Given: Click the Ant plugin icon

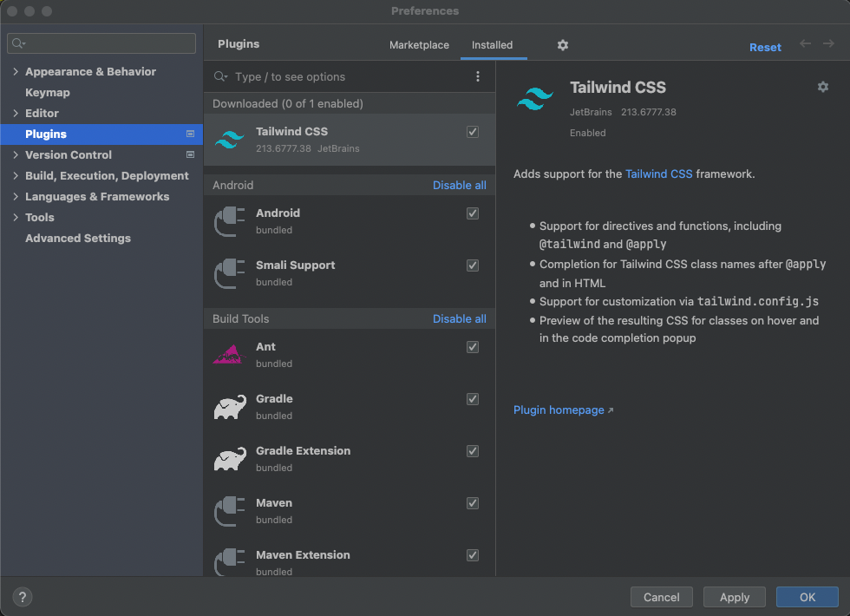Looking at the screenshot, I should 230,355.
